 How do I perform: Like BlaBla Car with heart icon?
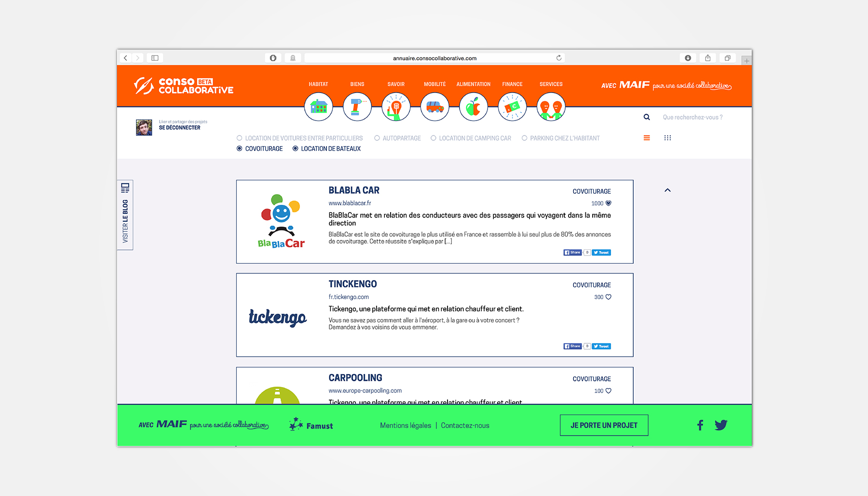pyautogui.click(x=609, y=203)
